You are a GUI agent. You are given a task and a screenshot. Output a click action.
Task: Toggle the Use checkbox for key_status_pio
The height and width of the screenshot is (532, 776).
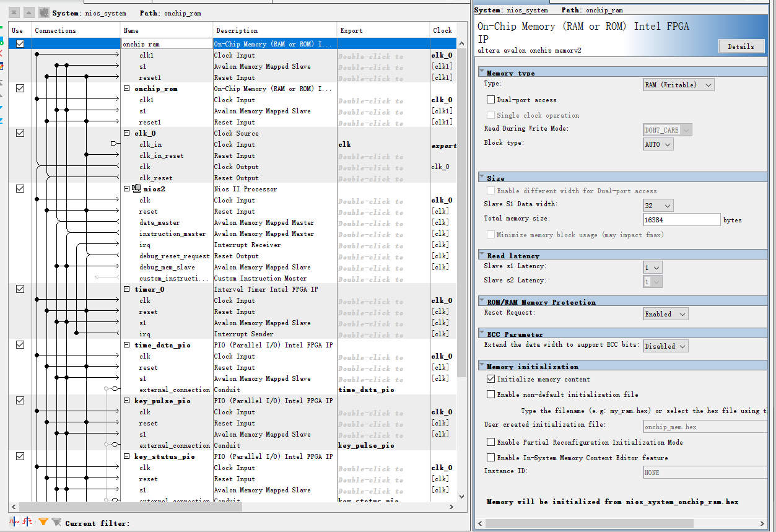pyautogui.click(x=20, y=456)
